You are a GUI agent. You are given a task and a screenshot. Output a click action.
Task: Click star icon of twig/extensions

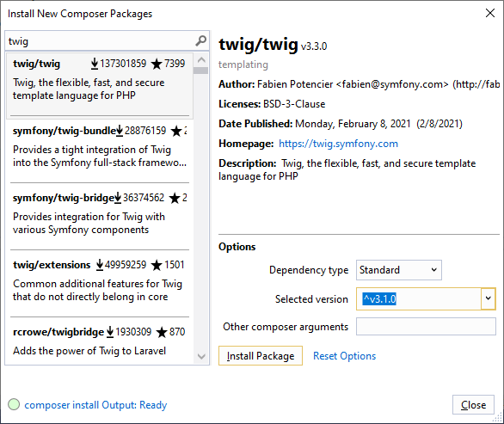pos(157,265)
